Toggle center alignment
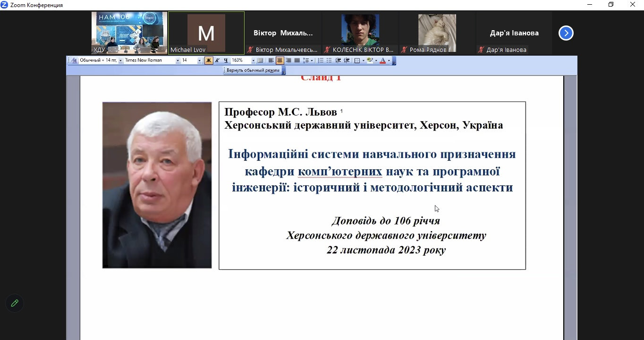Viewport: 644px width, 340px height. 280,60
